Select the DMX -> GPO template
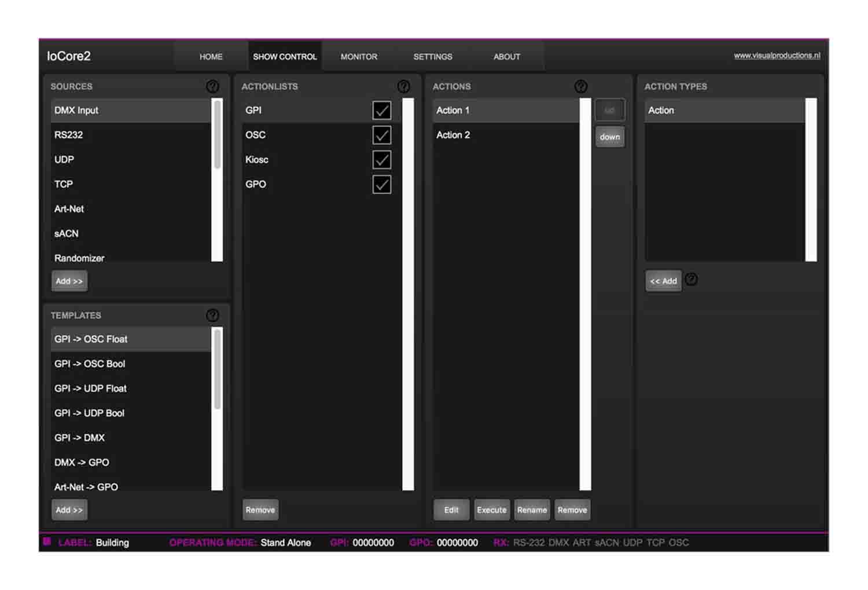Screen dimensions: 868x590 (131, 463)
